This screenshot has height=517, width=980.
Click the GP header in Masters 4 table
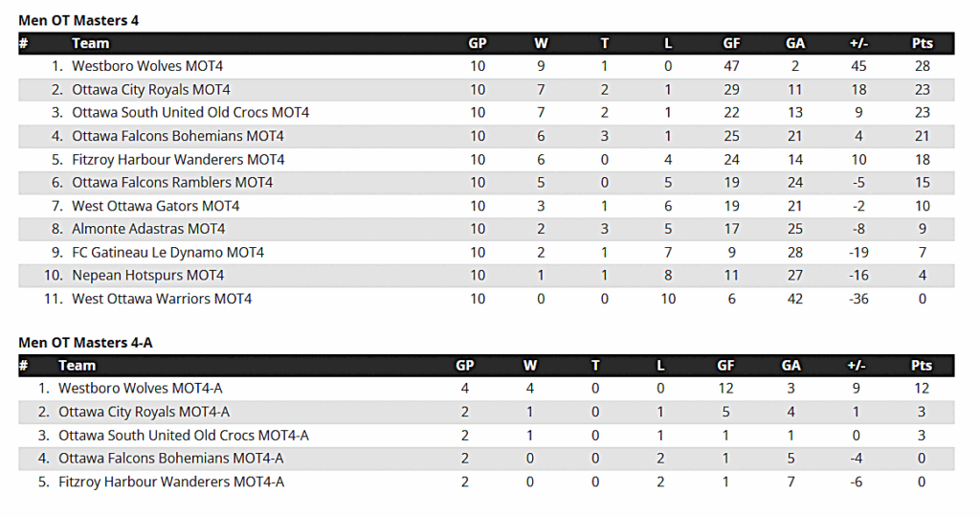[x=478, y=43]
